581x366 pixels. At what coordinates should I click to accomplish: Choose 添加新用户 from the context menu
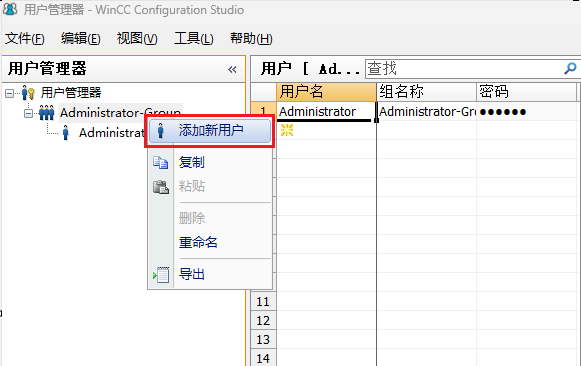pyautogui.click(x=210, y=131)
